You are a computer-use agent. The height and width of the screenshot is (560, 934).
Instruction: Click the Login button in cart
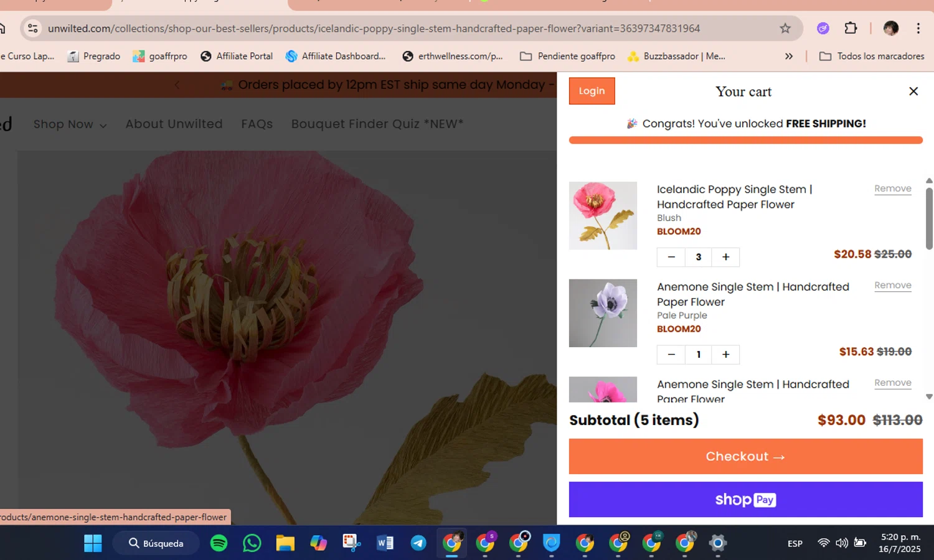point(592,91)
